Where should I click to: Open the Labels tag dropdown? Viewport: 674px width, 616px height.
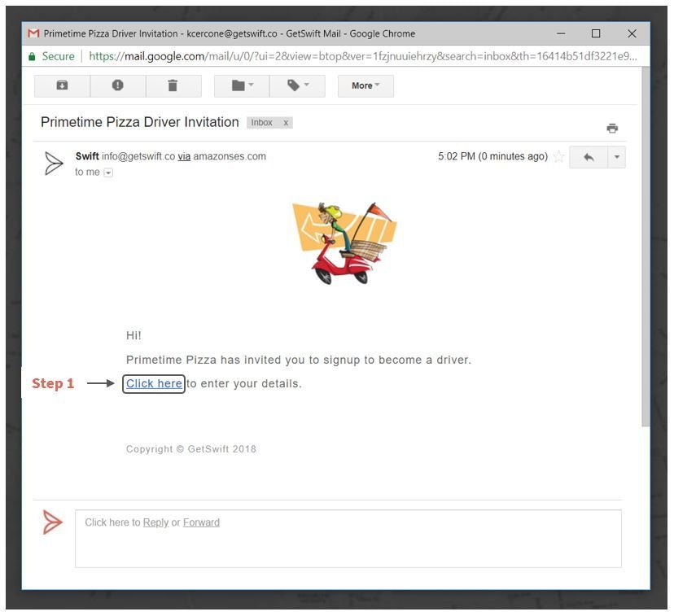coord(297,86)
